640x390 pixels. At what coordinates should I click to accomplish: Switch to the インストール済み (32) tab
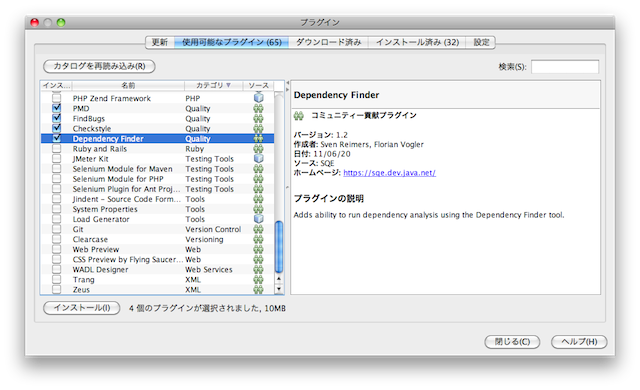click(417, 42)
